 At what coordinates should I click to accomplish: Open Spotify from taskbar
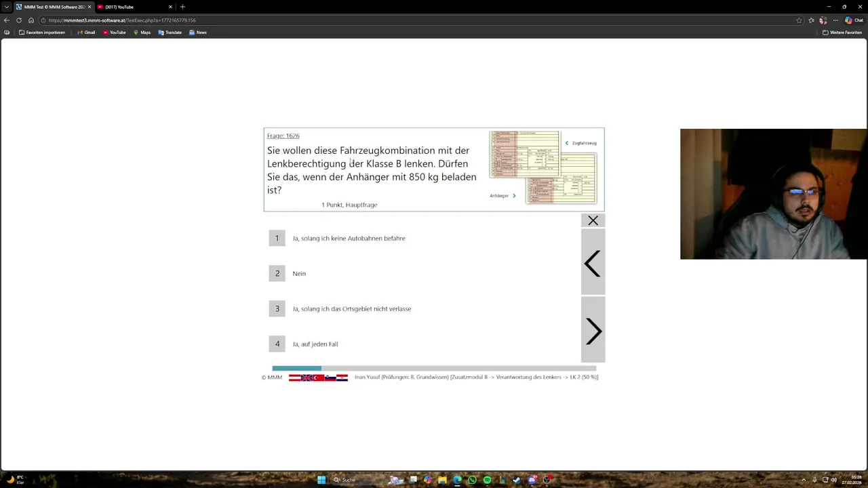point(487,480)
